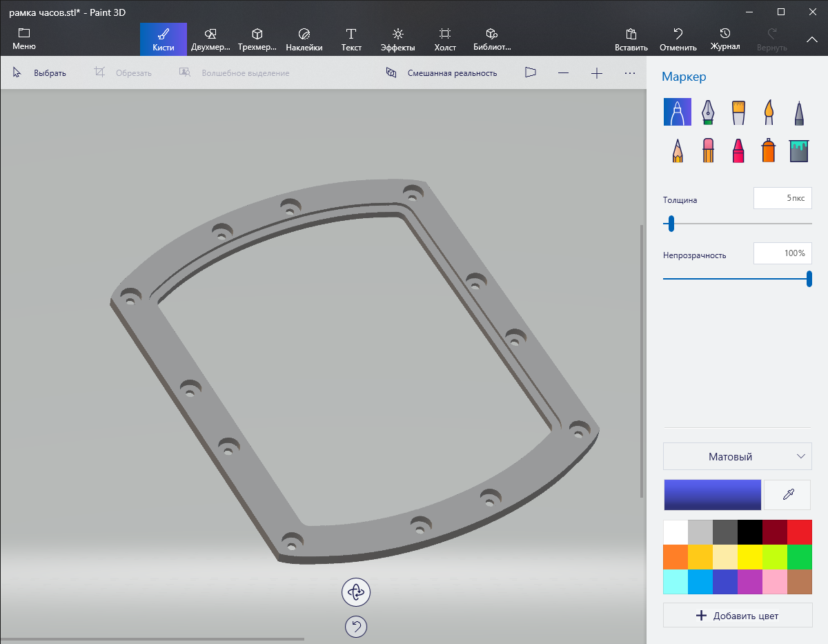This screenshot has width=828, height=644.
Task: Select the Pixel pen tool
Action: pos(799,112)
